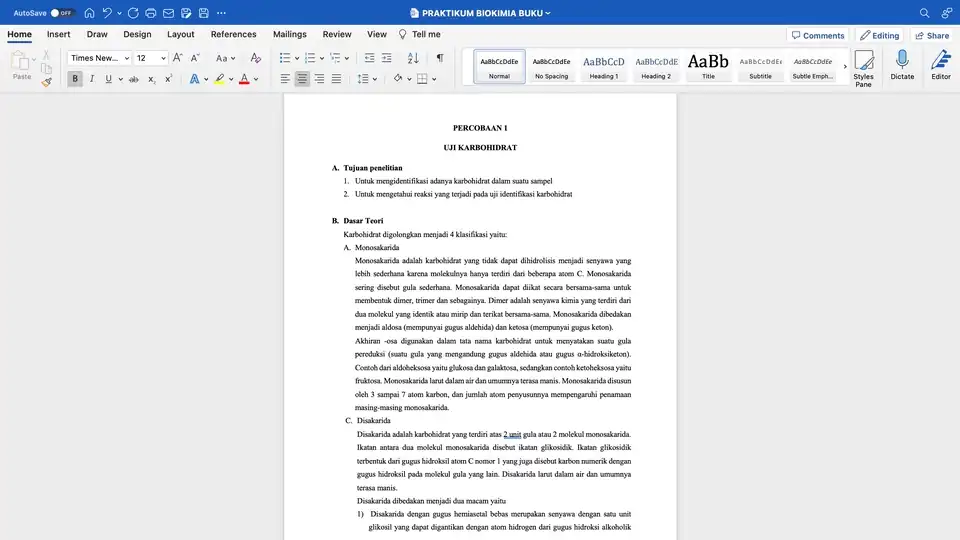Apply paragraph shading fill color
960x540 pixels.
coord(398,79)
